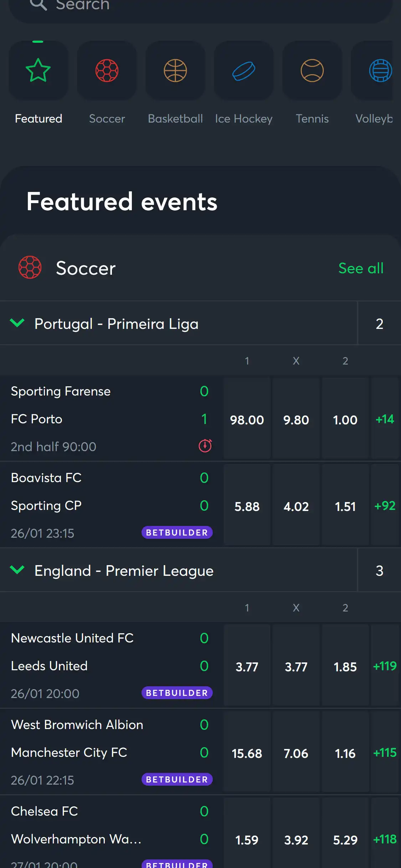The image size is (401, 868).
Task: Expand +92 more markets for Boavista match
Action: [385, 506]
